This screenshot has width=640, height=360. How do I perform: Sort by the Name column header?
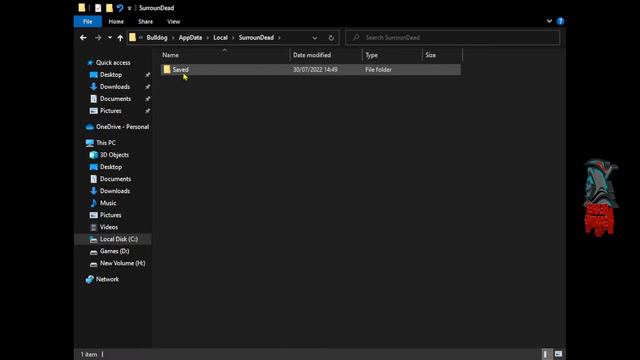pyautogui.click(x=170, y=55)
